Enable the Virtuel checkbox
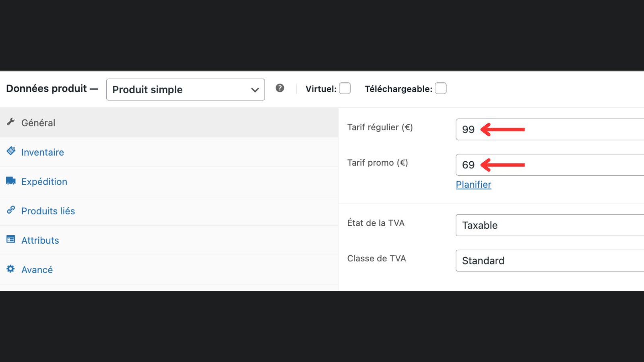The height and width of the screenshot is (362, 644). pyautogui.click(x=345, y=88)
